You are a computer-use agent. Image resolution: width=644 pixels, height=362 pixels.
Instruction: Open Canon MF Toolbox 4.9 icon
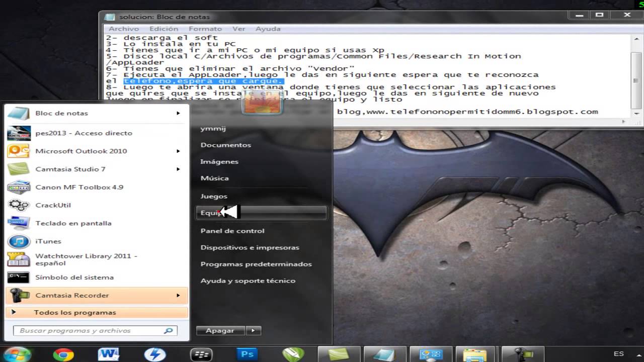19,188
